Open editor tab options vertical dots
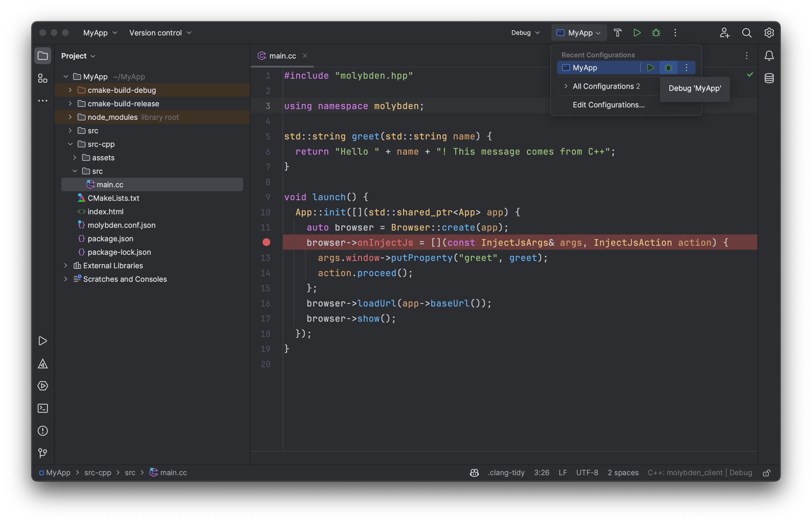The image size is (812, 523). pyautogui.click(x=746, y=56)
